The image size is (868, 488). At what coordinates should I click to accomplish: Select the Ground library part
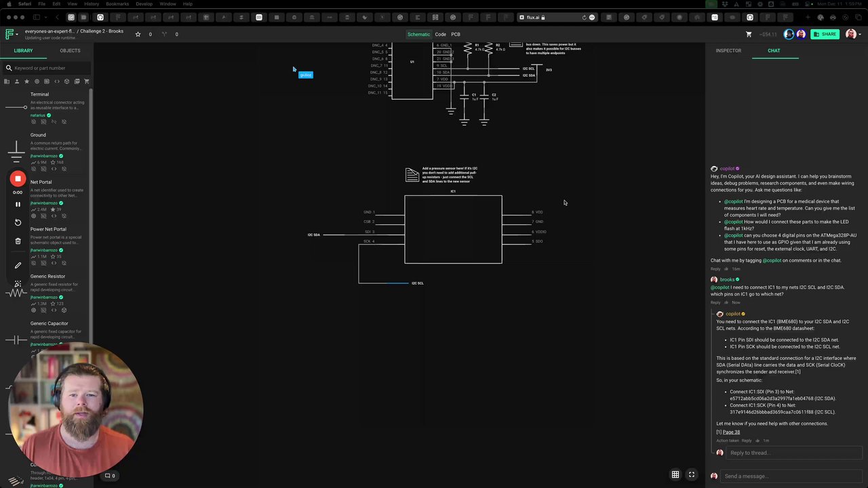[x=46, y=152]
